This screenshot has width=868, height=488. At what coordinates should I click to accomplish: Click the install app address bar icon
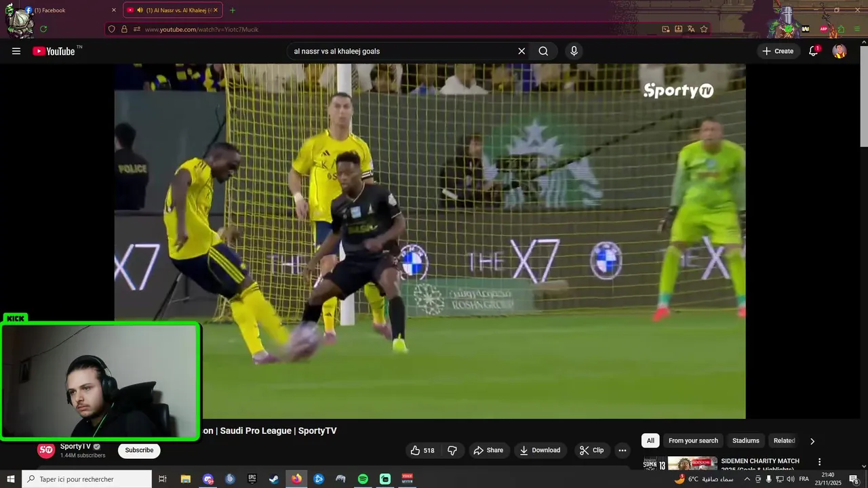[x=678, y=29]
